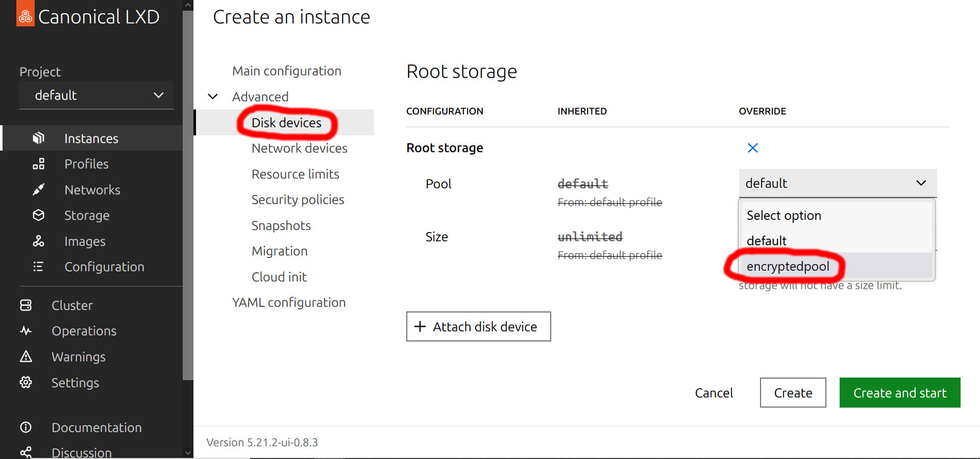
Task: Open the Warnings page
Action: pos(79,356)
